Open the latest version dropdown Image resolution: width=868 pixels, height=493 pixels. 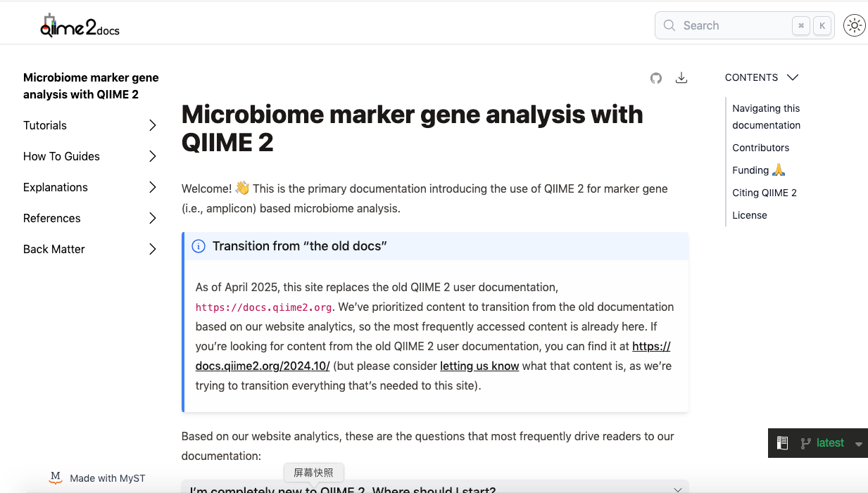click(x=858, y=444)
